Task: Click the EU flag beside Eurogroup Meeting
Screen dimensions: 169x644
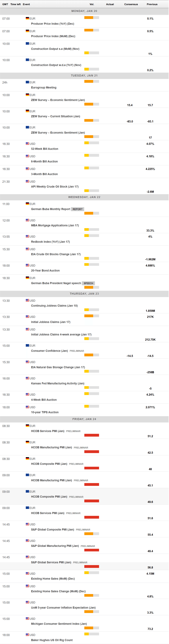Action: [x=27, y=82]
